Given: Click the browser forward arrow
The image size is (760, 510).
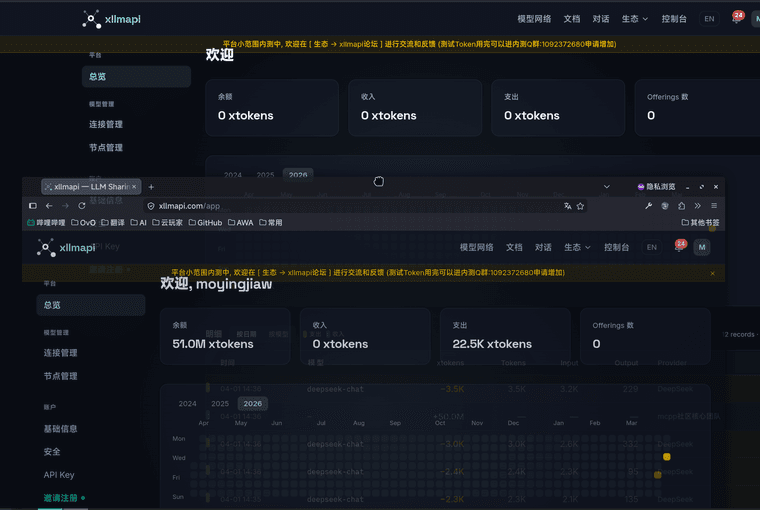Looking at the screenshot, I should coord(65,206).
